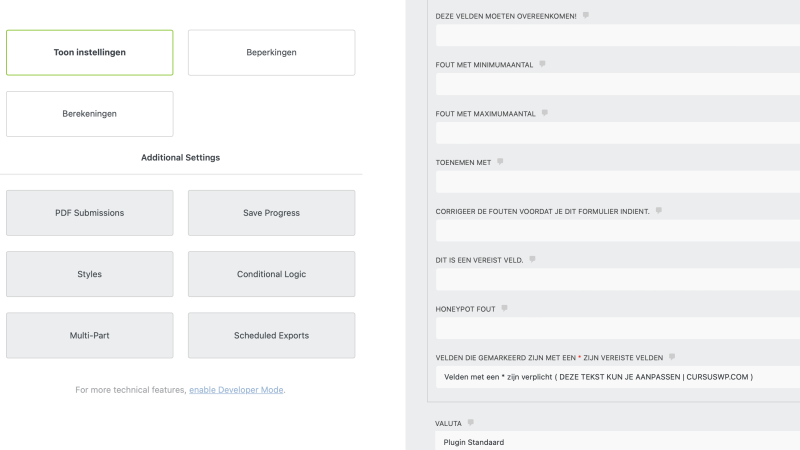Click help icon next to 'Fout met minimumaantal'
800x450 pixels.
(x=542, y=64)
